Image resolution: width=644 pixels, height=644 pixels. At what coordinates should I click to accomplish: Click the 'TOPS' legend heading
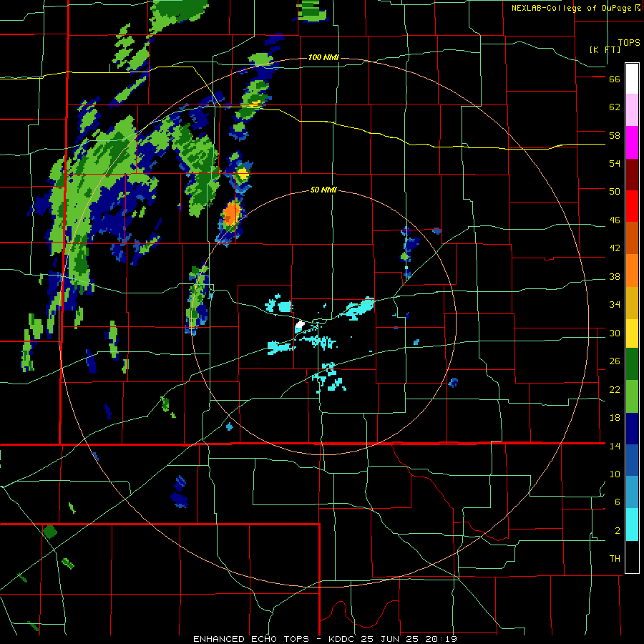click(x=629, y=43)
